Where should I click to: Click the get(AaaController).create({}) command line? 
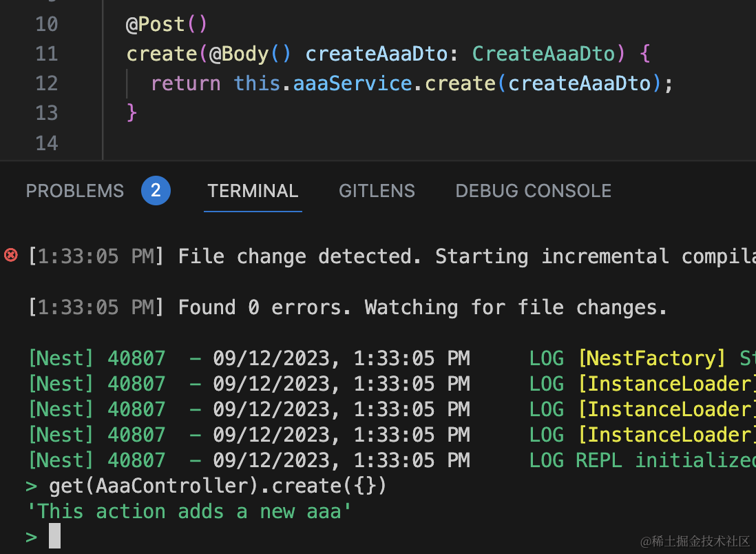click(x=218, y=486)
